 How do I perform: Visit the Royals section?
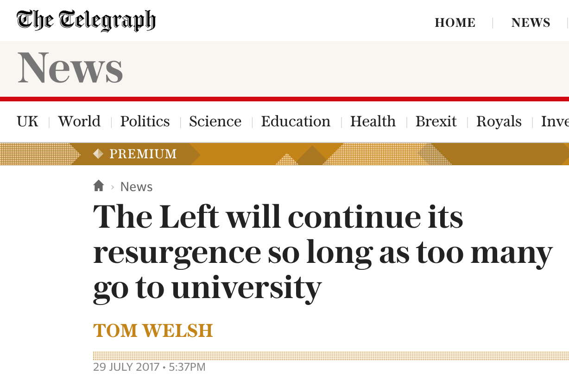[499, 121]
